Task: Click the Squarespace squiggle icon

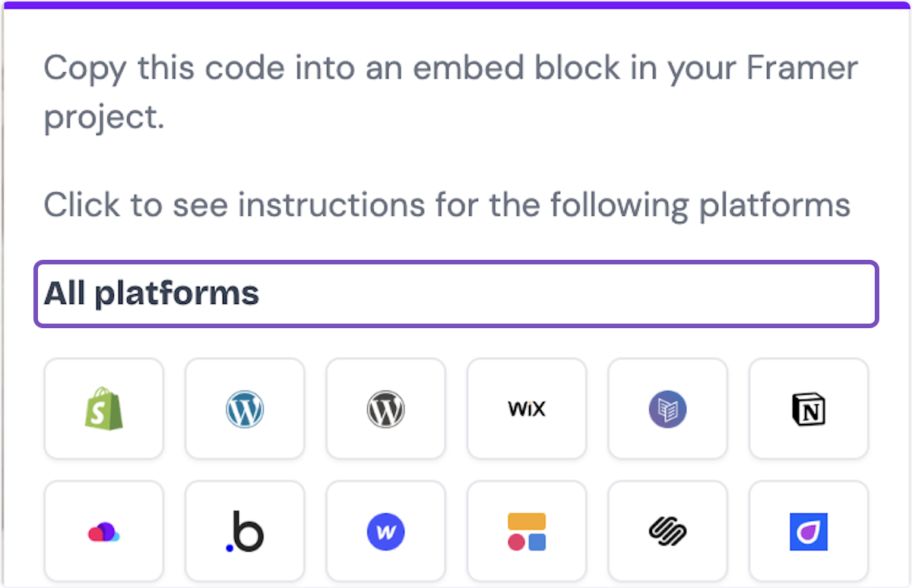Action: coord(667,531)
